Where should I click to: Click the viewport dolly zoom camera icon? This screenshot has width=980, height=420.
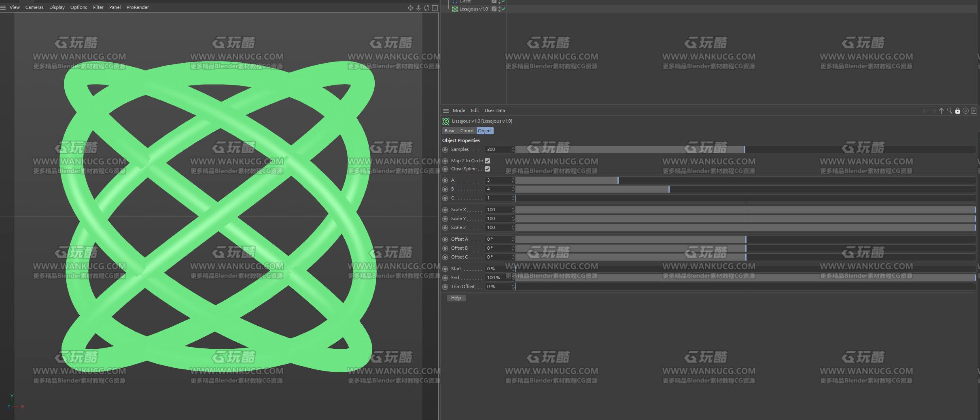[x=418, y=8]
